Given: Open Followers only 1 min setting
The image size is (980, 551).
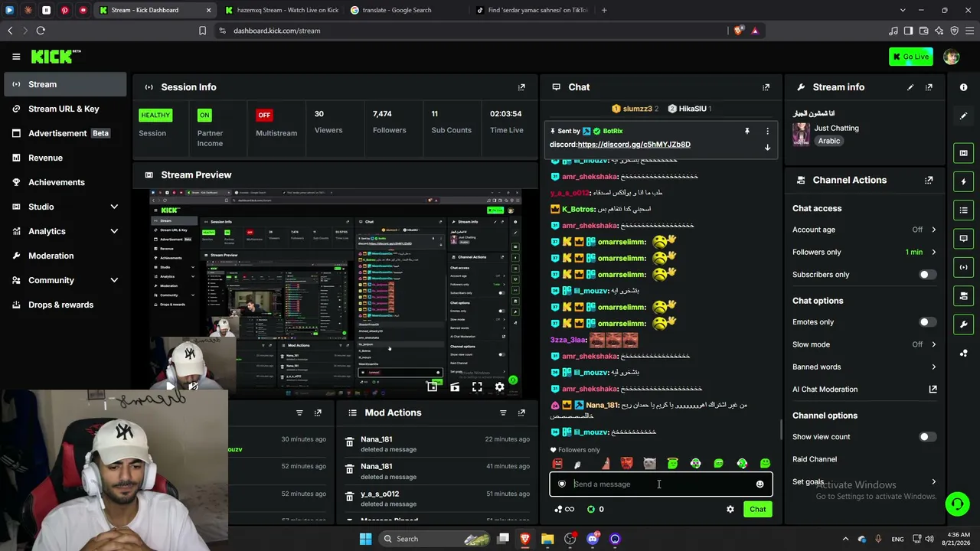Looking at the screenshot, I should pos(864,252).
